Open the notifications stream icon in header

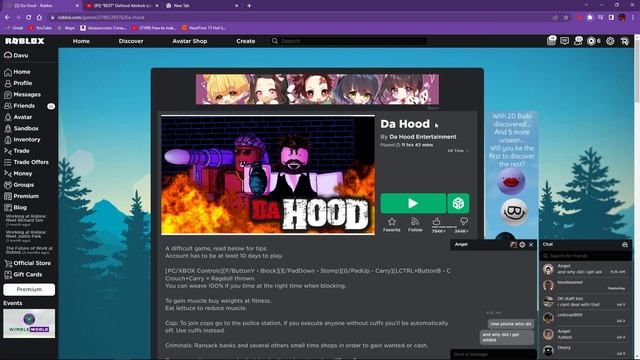551,40
